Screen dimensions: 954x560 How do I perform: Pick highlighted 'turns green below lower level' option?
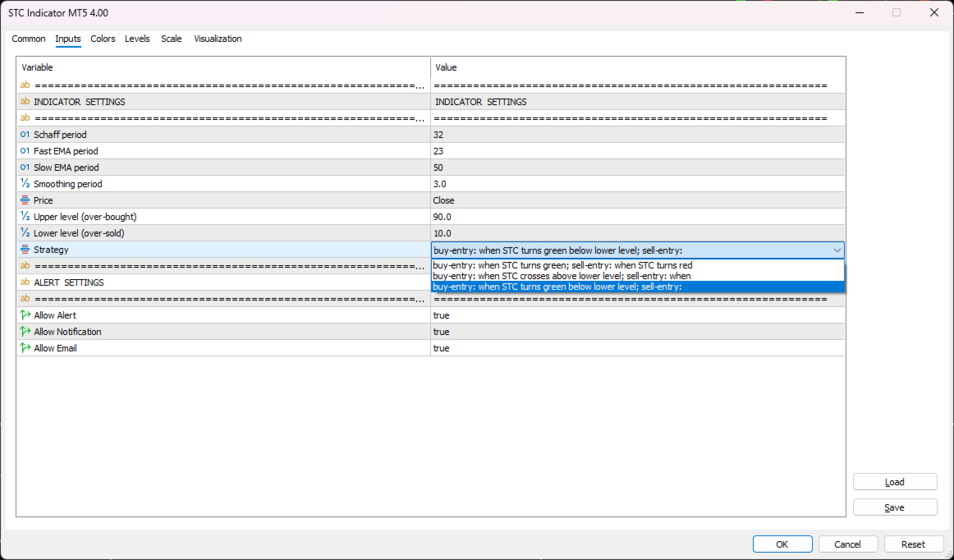pyautogui.click(x=638, y=287)
